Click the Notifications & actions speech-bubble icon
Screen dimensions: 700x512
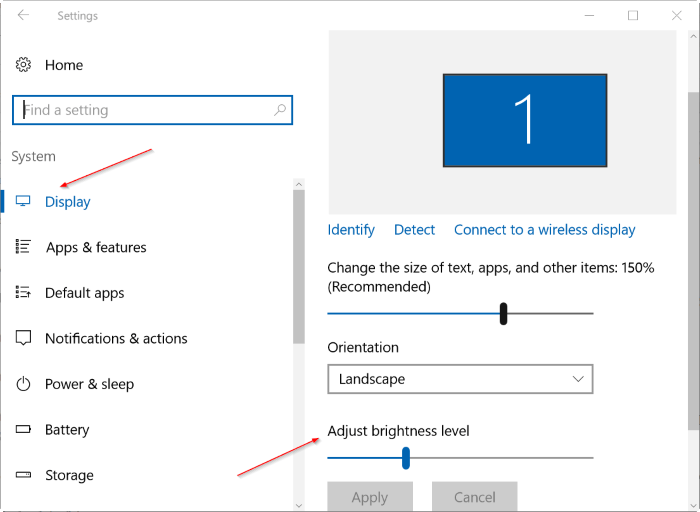click(24, 338)
